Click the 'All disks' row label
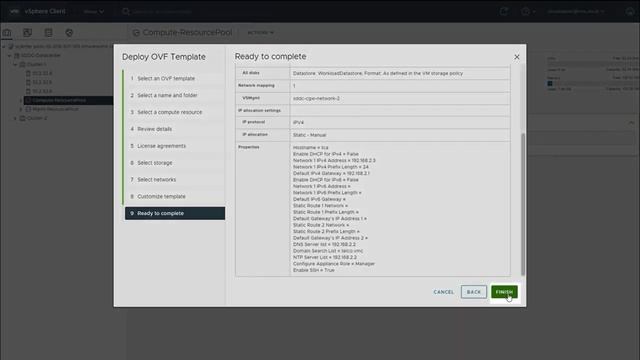The height and width of the screenshot is (360, 640). (251, 73)
